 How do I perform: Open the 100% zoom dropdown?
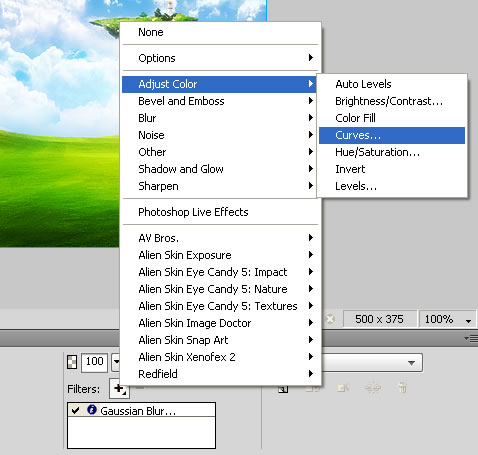tap(468, 321)
